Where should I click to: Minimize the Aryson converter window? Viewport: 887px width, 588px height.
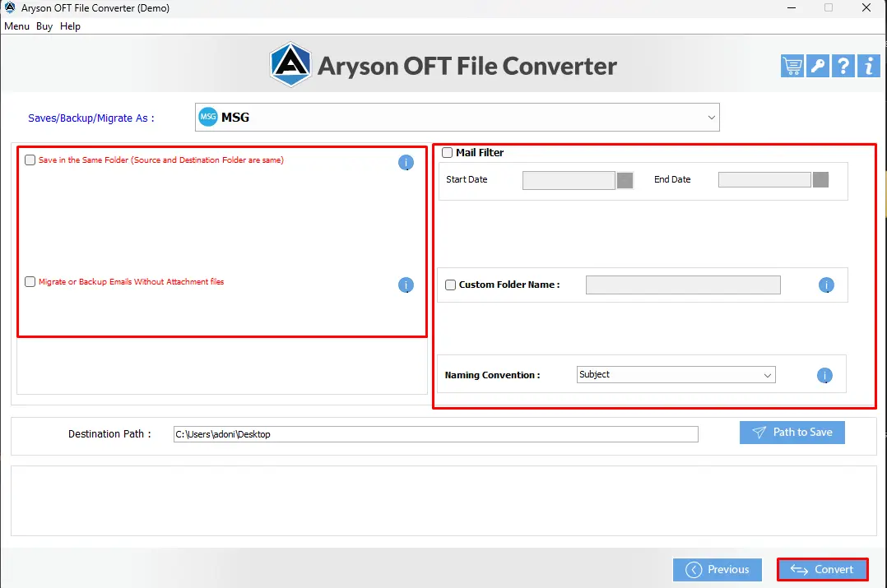coord(792,8)
